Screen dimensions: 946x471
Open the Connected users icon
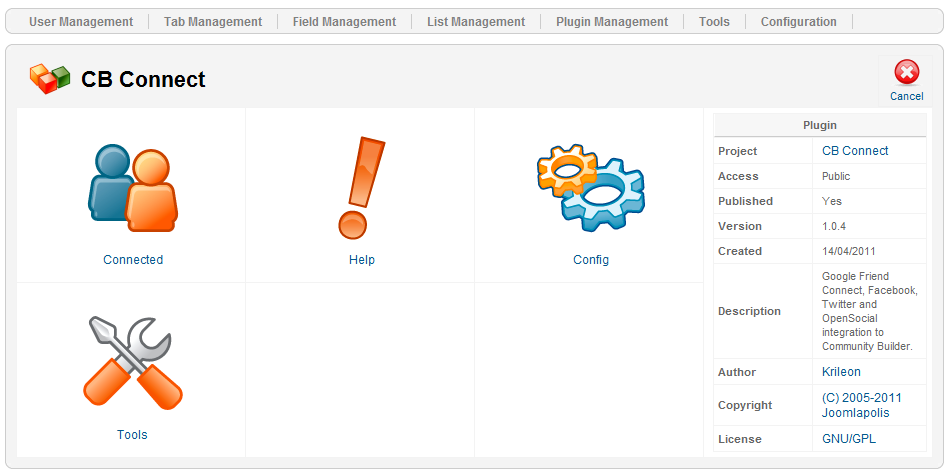[133, 188]
